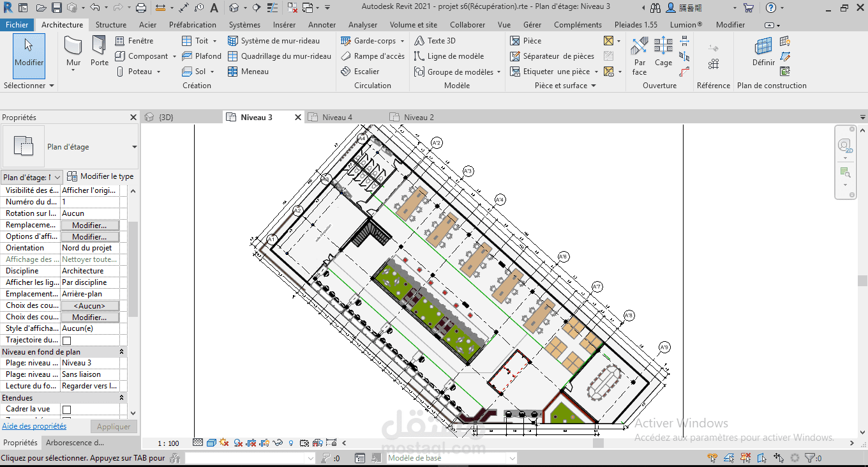Click the Discipline value Architecture
The height and width of the screenshot is (467, 868).
tap(90, 271)
